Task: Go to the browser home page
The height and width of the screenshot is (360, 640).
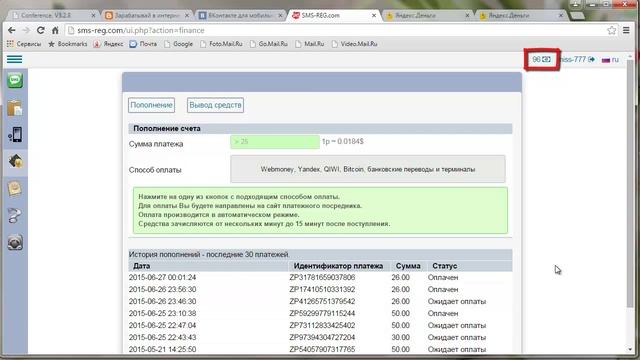Action: tap(55, 30)
